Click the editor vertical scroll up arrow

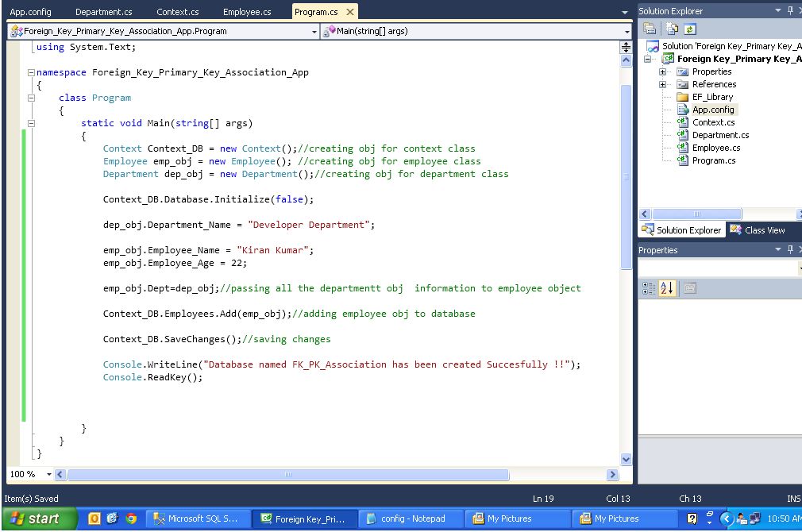coord(626,60)
